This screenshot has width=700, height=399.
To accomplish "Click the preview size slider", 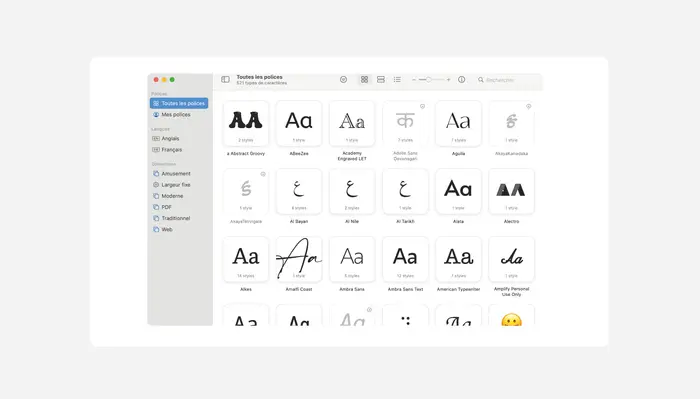I will pyautogui.click(x=431, y=79).
